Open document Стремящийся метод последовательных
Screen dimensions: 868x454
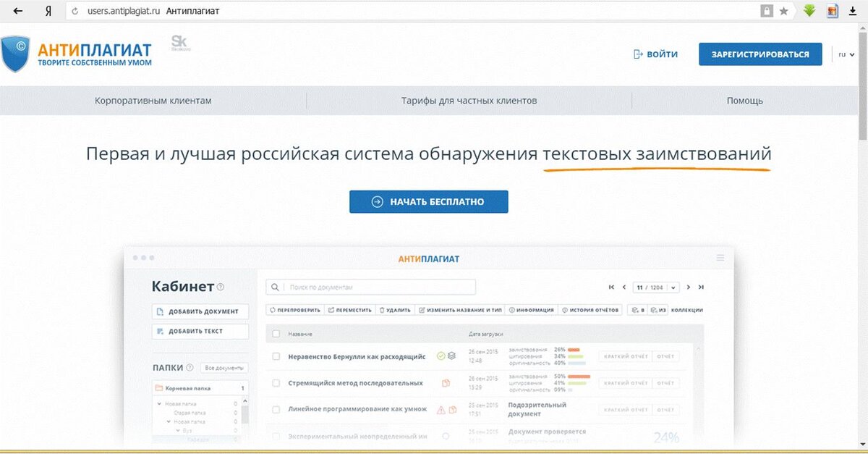[x=355, y=383]
